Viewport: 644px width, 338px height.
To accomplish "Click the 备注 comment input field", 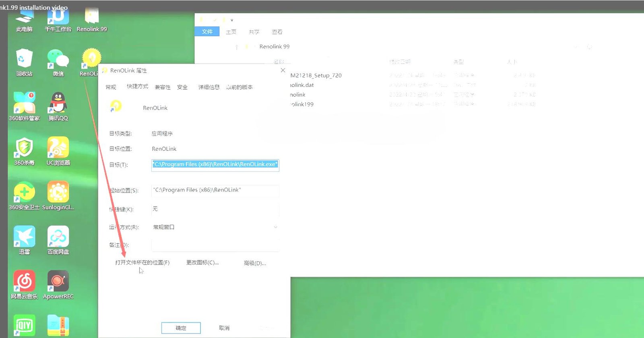I will (x=215, y=245).
